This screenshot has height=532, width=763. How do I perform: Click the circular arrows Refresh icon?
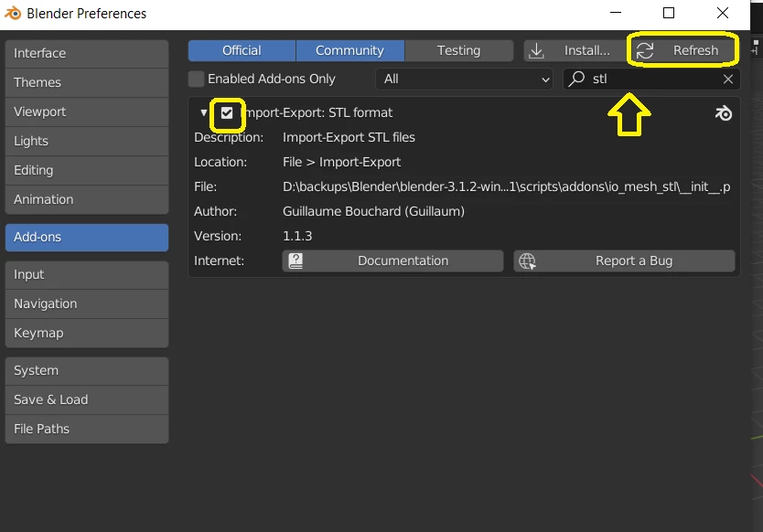645,50
